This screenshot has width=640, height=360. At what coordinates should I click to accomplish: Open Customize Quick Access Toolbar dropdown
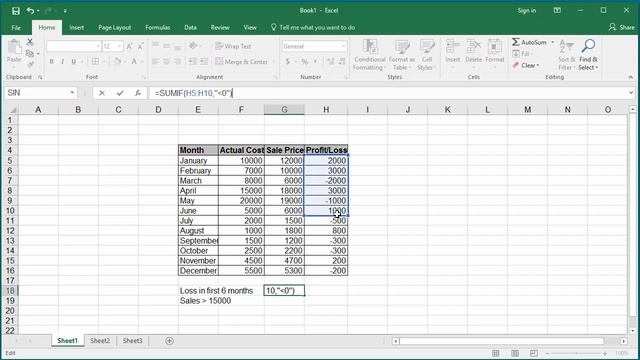(65, 11)
